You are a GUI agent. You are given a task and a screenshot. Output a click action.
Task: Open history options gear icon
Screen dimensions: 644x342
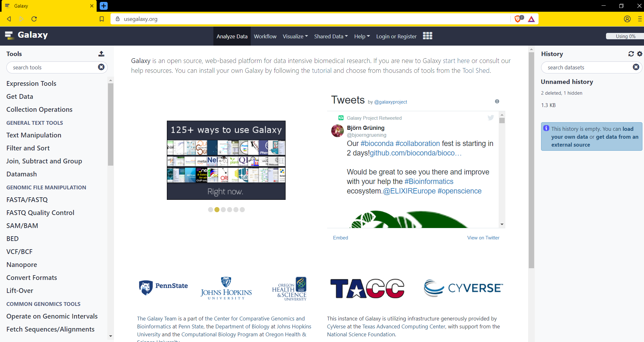click(x=640, y=54)
